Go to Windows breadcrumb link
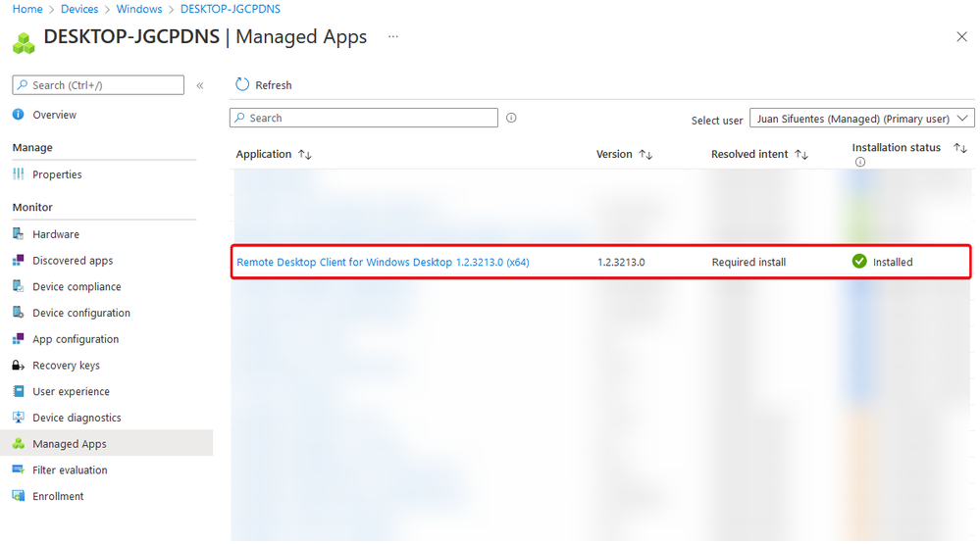This screenshot has height=544, width=980. click(138, 9)
